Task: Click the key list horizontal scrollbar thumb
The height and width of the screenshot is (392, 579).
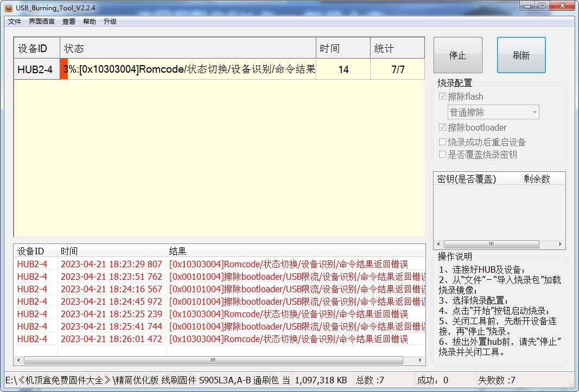Action: coord(492,244)
